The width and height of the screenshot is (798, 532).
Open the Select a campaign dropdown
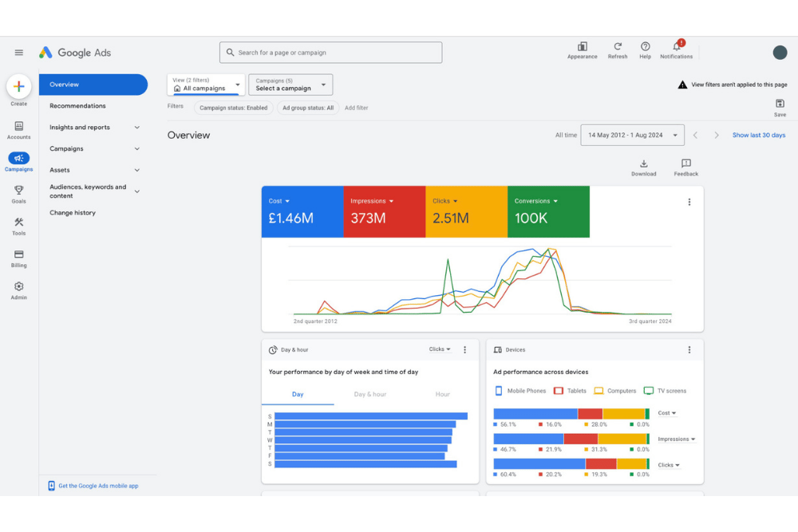[290, 85]
